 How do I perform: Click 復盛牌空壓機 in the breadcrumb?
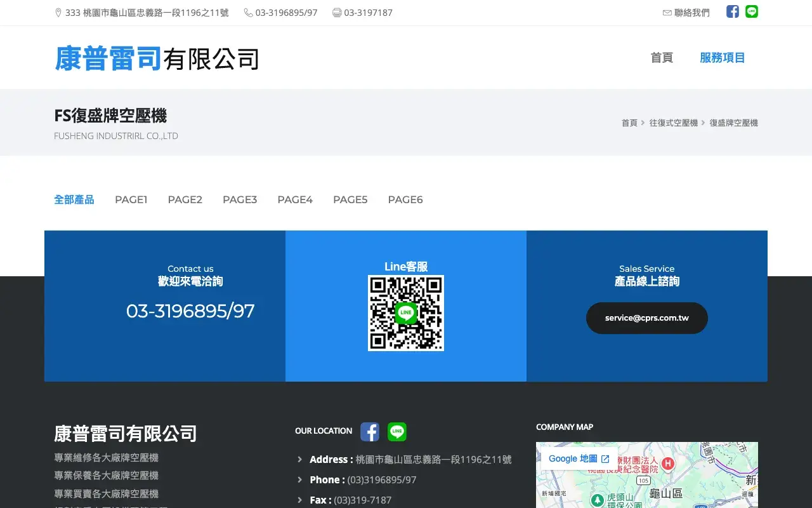coord(733,123)
